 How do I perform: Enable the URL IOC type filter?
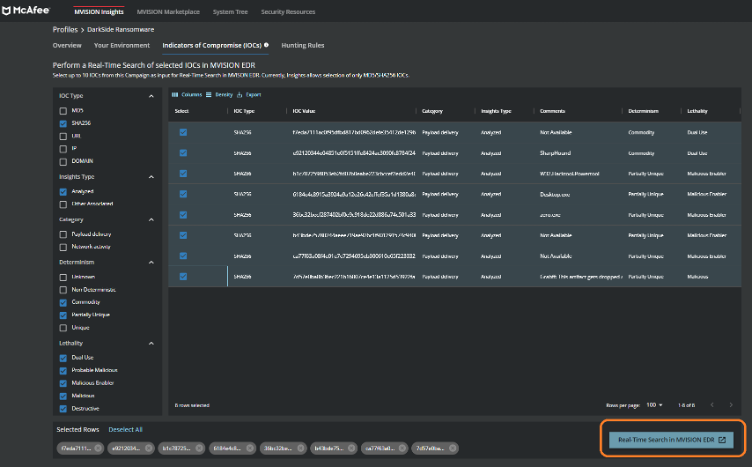tap(63, 137)
